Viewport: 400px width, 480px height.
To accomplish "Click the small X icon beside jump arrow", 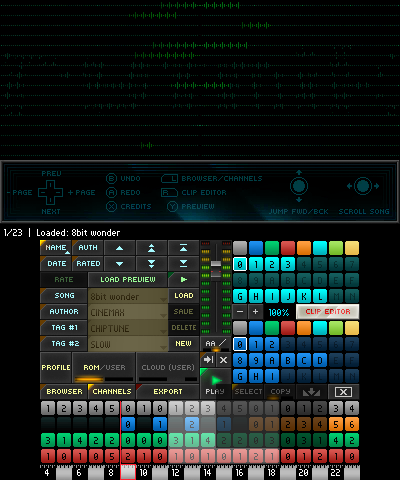I will coord(224,360).
